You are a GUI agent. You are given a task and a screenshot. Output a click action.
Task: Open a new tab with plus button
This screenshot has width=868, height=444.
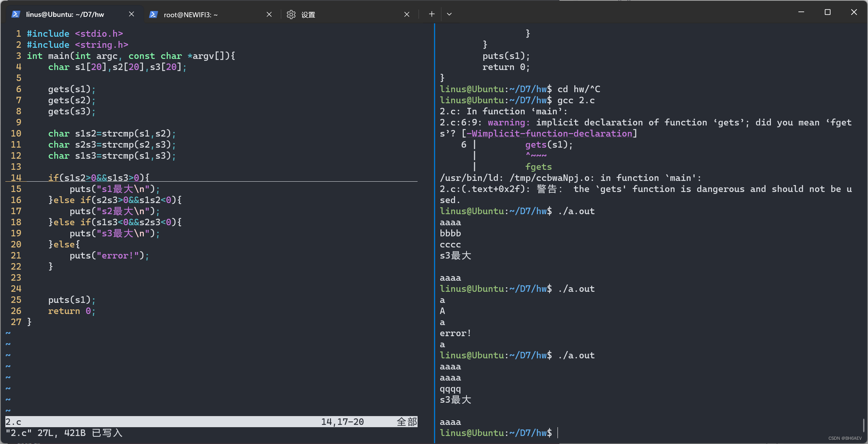pos(432,14)
